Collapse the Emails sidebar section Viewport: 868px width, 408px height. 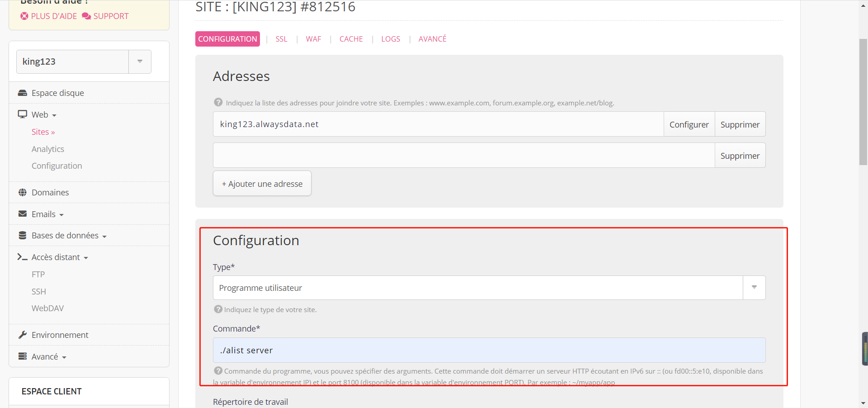click(x=47, y=214)
